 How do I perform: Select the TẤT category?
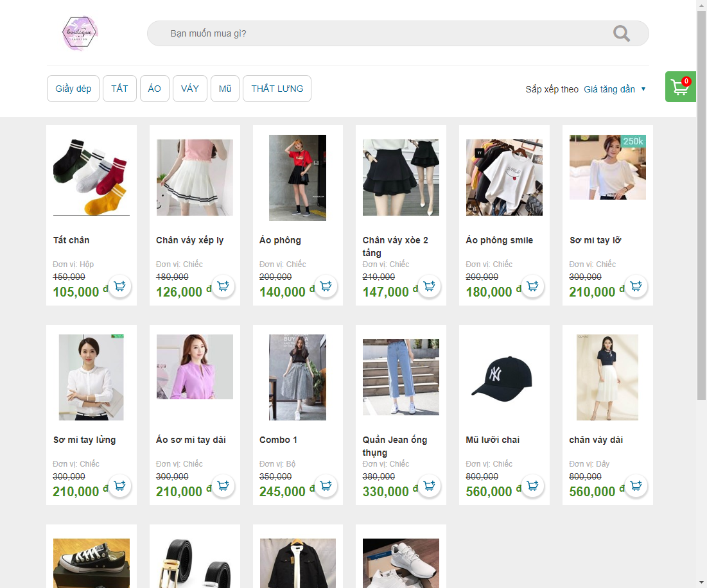[x=119, y=89]
